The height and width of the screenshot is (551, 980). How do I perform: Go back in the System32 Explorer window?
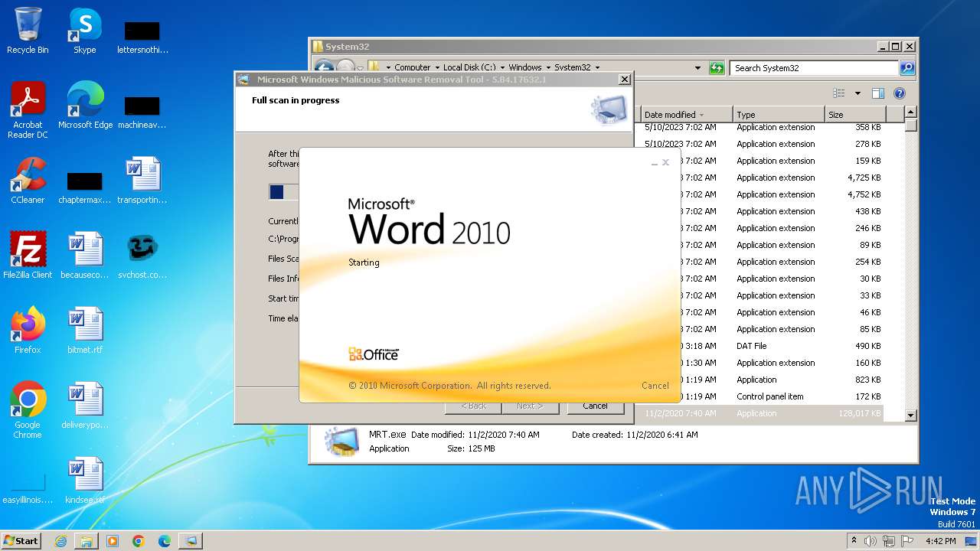coord(324,67)
